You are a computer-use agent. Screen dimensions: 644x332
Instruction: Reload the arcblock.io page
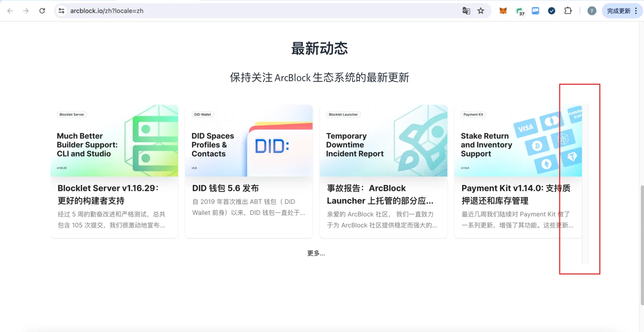[x=42, y=11]
